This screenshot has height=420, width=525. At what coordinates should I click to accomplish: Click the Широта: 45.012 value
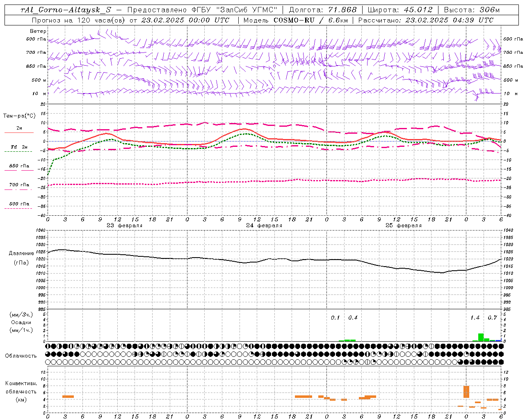tap(400, 10)
